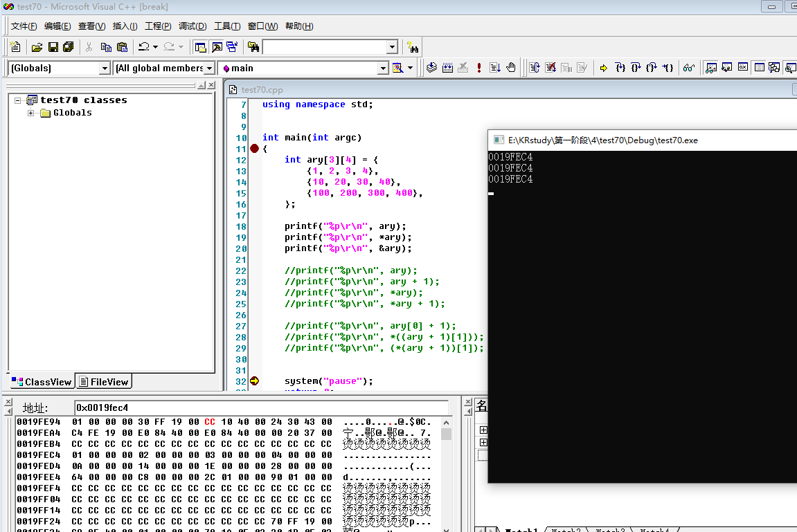Viewport: 797px width, 532px height.
Task: Toggle the Workspace panel visibility icon
Action: [200, 46]
